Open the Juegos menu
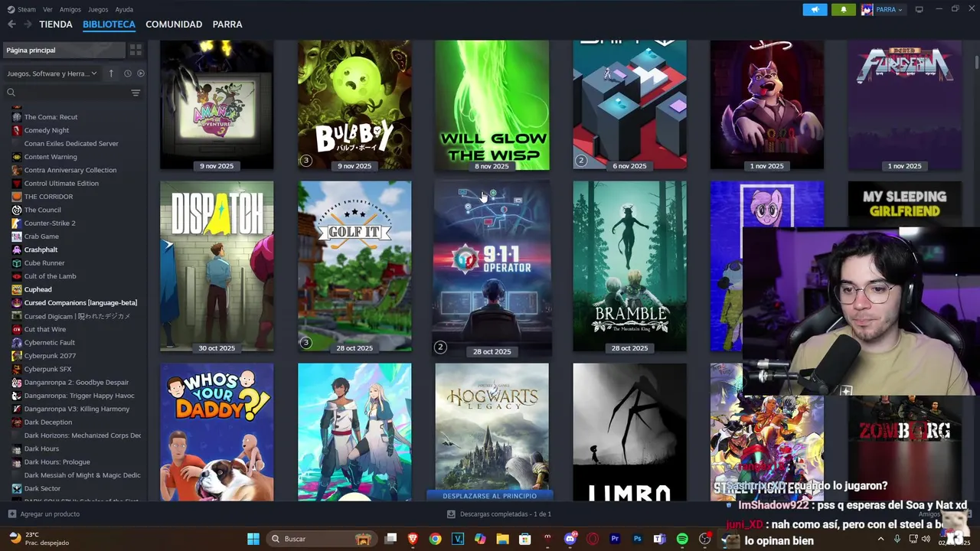Image resolution: width=980 pixels, height=551 pixels. pos(98,9)
